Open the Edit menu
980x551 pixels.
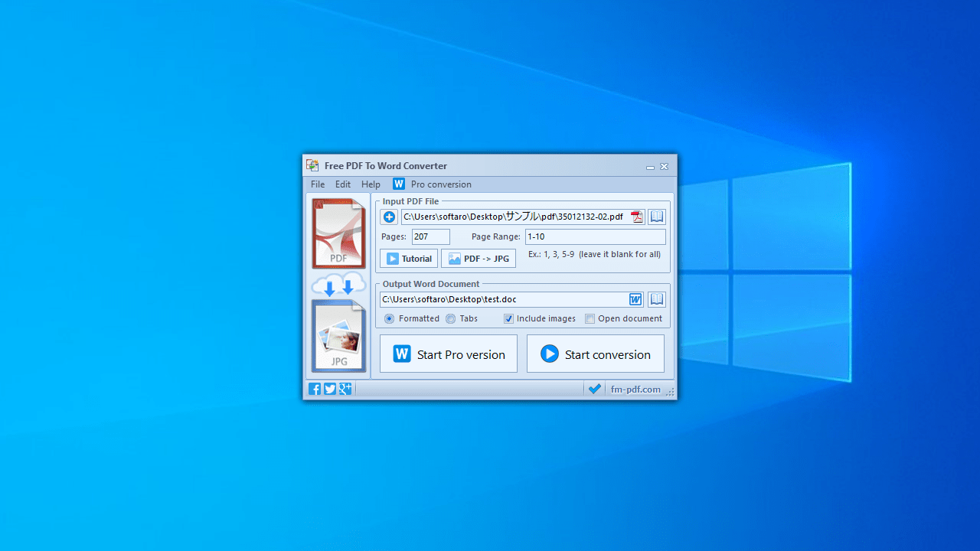[343, 184]
